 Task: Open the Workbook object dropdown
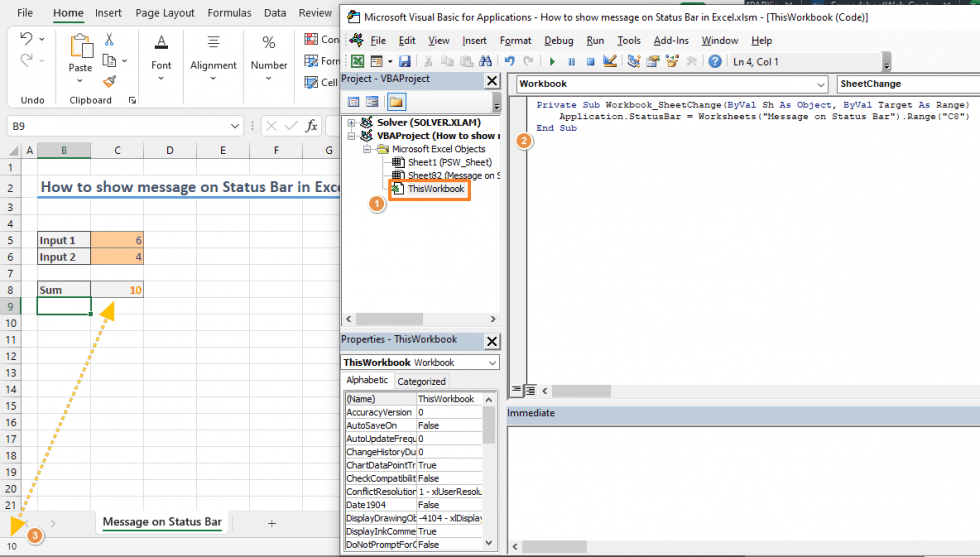click(x=821, y=84)
